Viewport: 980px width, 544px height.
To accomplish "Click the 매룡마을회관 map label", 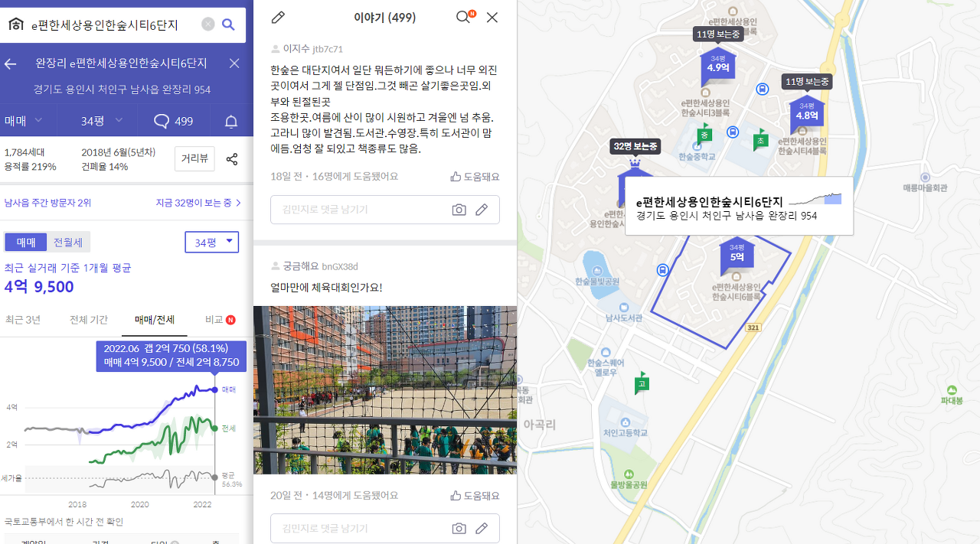I will (x=925, y=187).
